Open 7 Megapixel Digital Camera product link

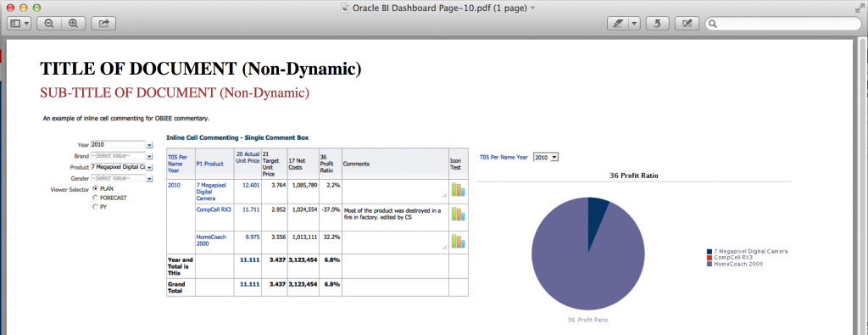pyautogui.click(x=211, y=192)
